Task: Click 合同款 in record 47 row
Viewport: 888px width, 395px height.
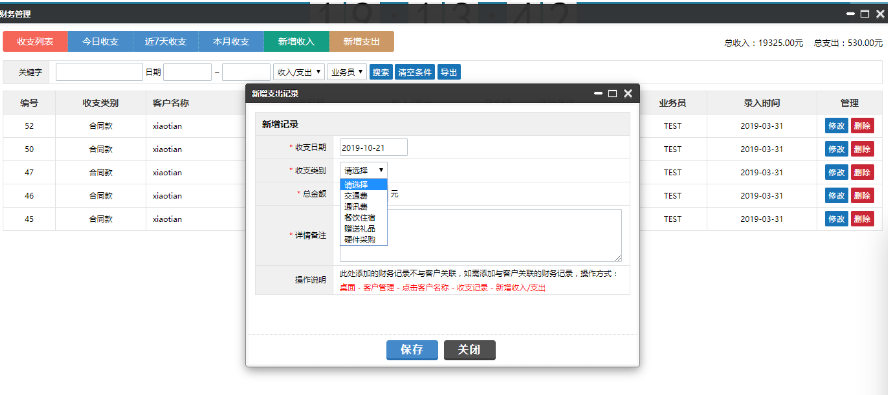Action: 101,172
